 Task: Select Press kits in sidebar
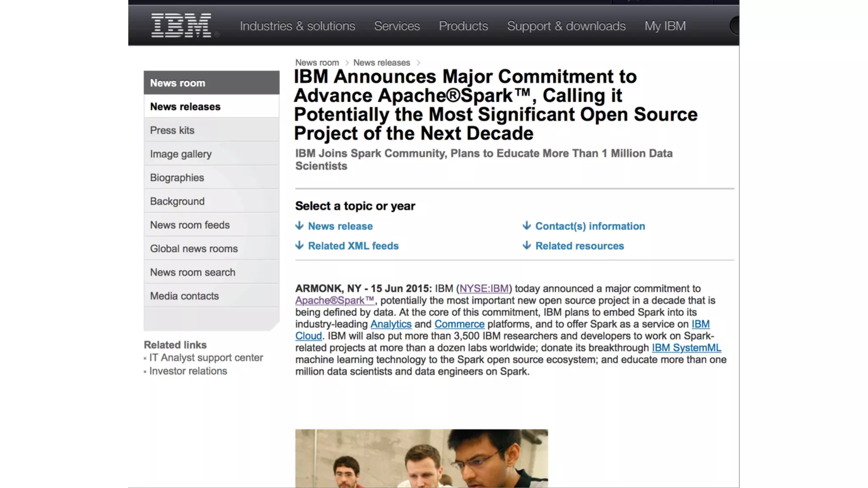tap(172, 130)
